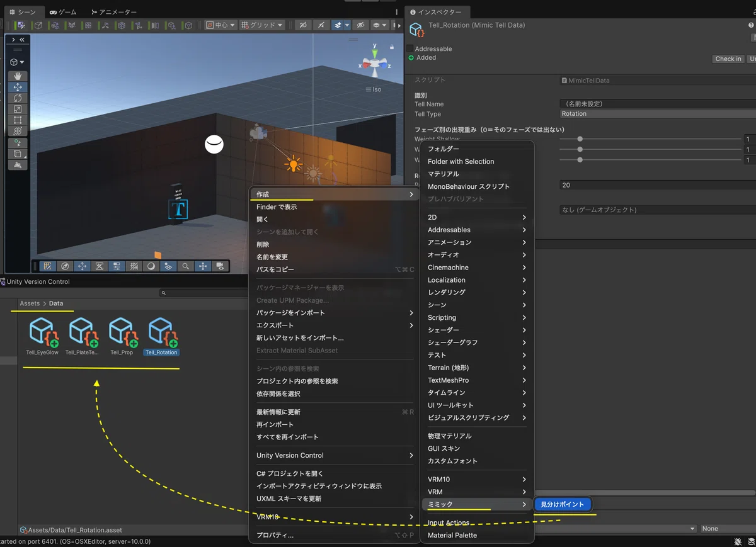Select the orange light gizmo in scene
756x547 pixels.
[292, 165]
